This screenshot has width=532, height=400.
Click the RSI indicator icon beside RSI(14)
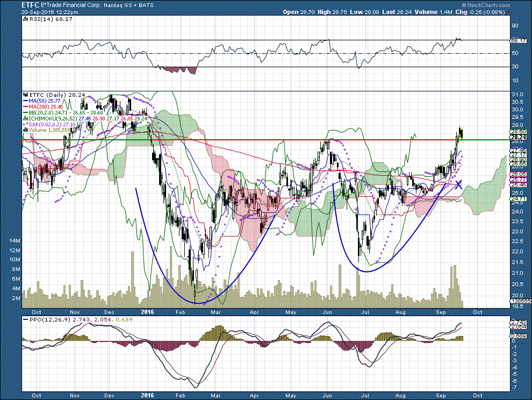(25, 19)
